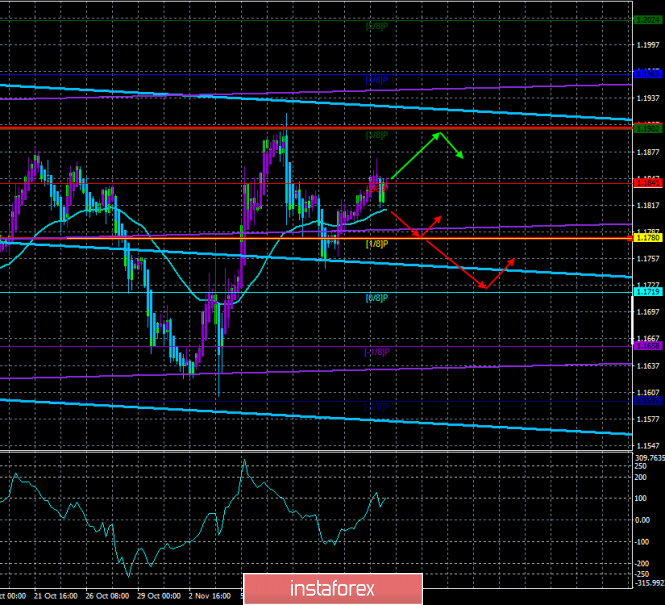Image resolution: width=665 pixels, height=605 pixels.
Task: Click the 1.1697 price axis value
Action: coord(648,312)
